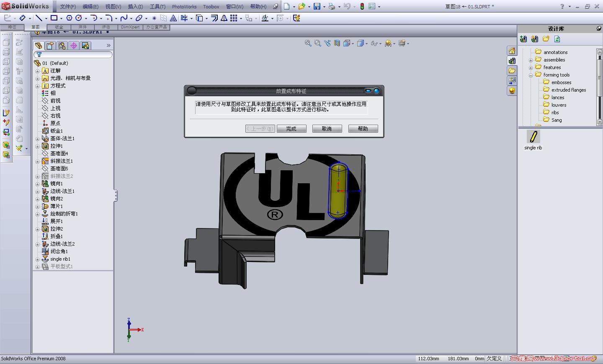Image resolution: width=603 pixels, height=364 pixels.
Task: Open the SolidWorks Resources task pane tab
Action: [512, 51]
